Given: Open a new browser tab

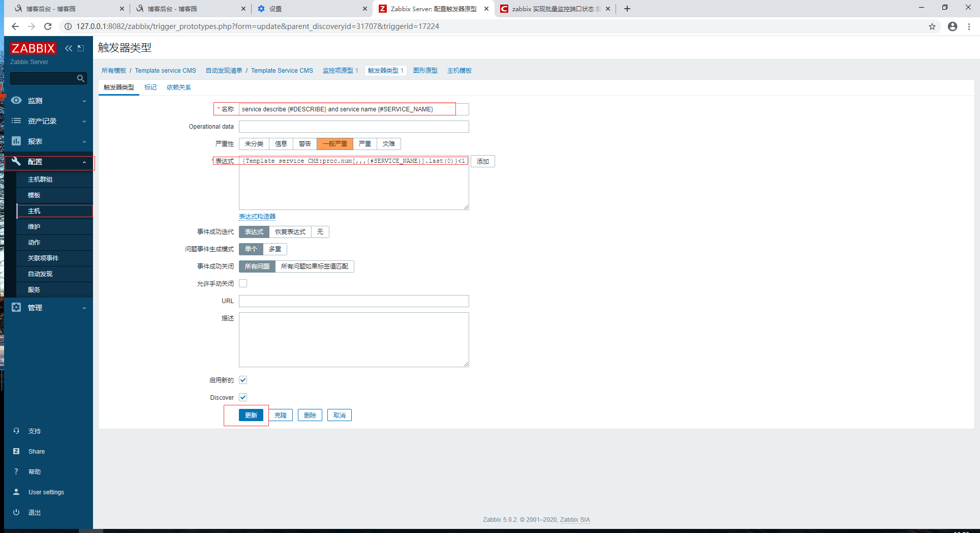Looking at the screenshot, I should pyautogui.click(x=627, y=9).
